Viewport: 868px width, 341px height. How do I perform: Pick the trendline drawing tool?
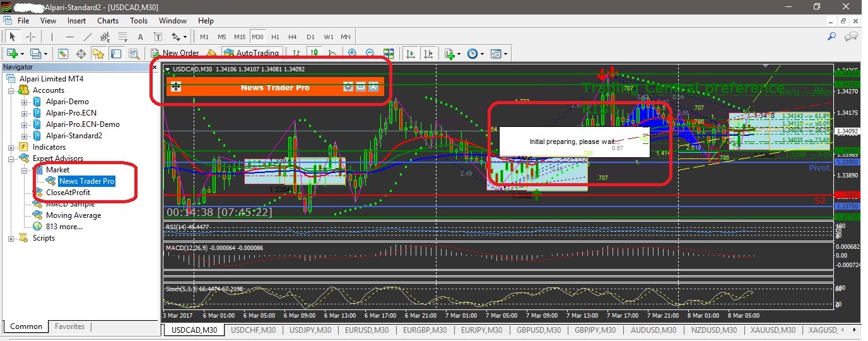point(87,37)
